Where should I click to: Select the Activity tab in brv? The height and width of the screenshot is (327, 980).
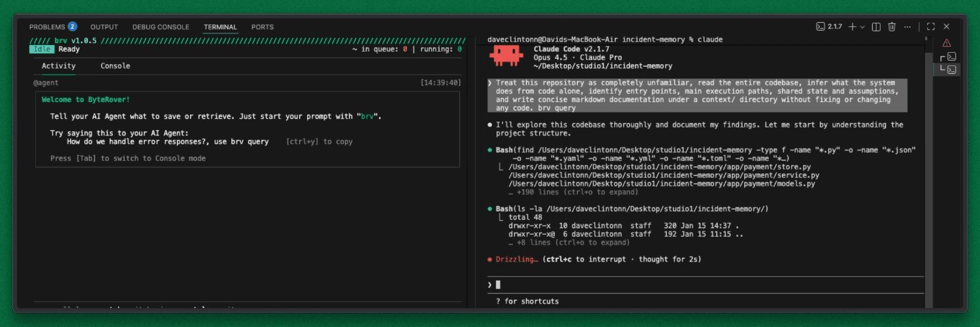pyautogui.click(x=59, y=66)
